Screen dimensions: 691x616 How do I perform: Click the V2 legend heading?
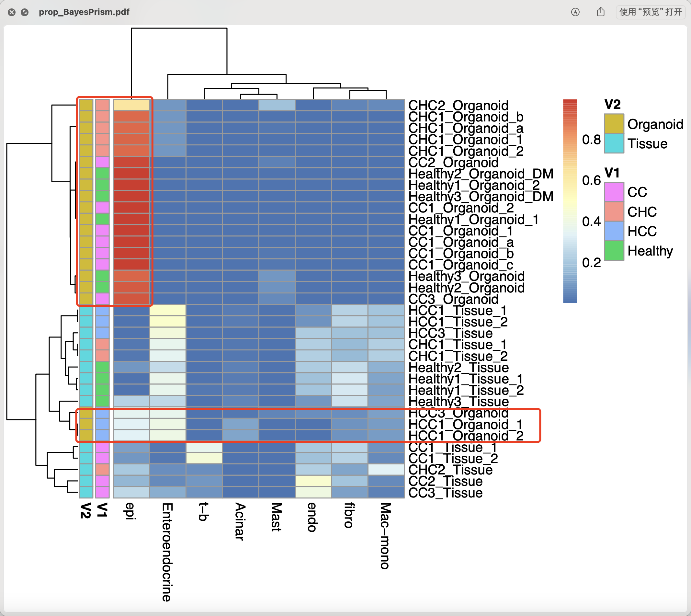point(613,105)
